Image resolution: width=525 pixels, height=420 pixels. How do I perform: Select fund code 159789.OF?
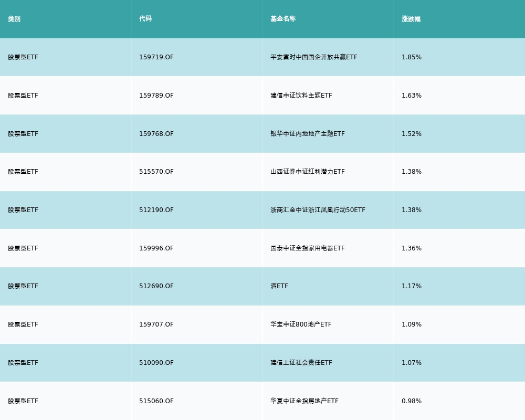pyautogui.click(x=156, y=96)
